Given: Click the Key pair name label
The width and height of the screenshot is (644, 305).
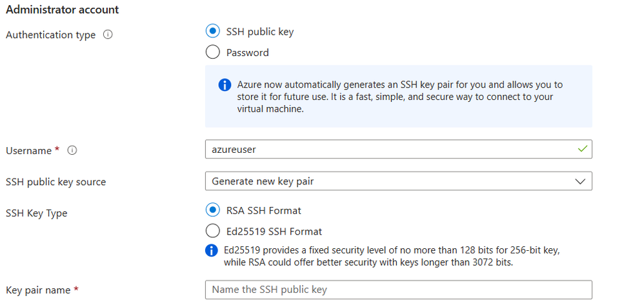Looking at the screenshot, I should pyautogui.click(x=37, y=290).
